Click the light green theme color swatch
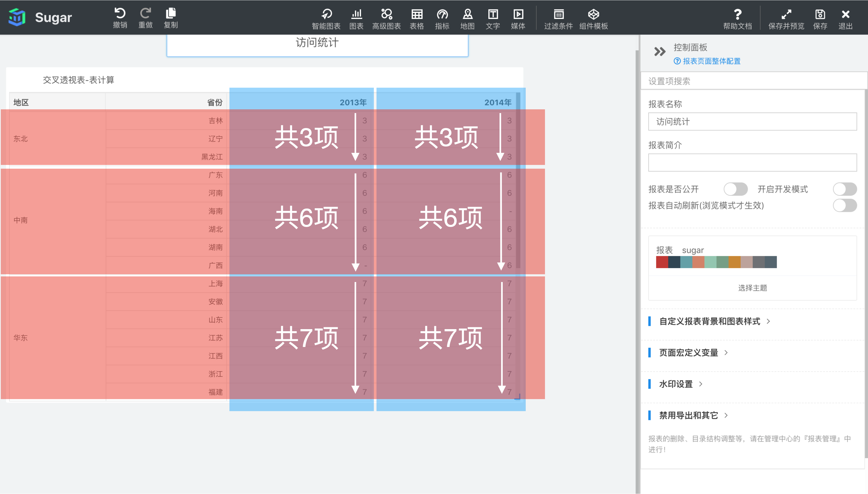The image size is (868, 494). coord(710,262)
